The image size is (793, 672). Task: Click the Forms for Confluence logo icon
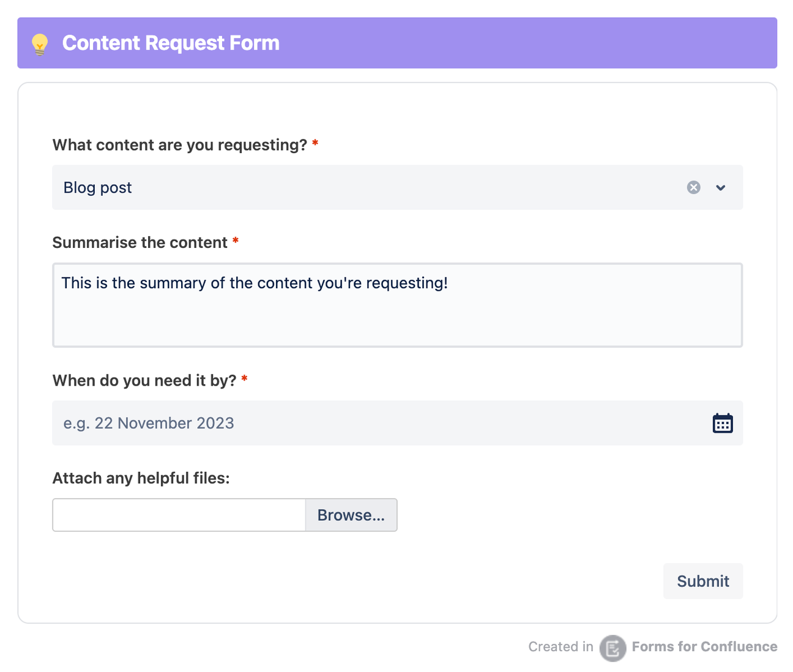click(x=612, y=648)
